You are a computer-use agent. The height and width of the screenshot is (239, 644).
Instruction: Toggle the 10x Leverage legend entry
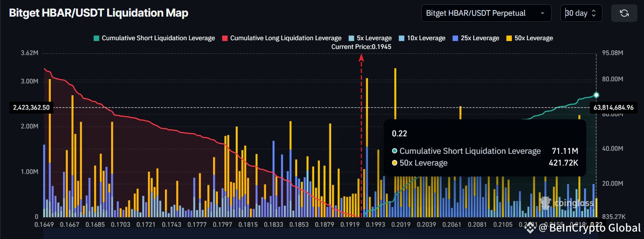(422, 38)
